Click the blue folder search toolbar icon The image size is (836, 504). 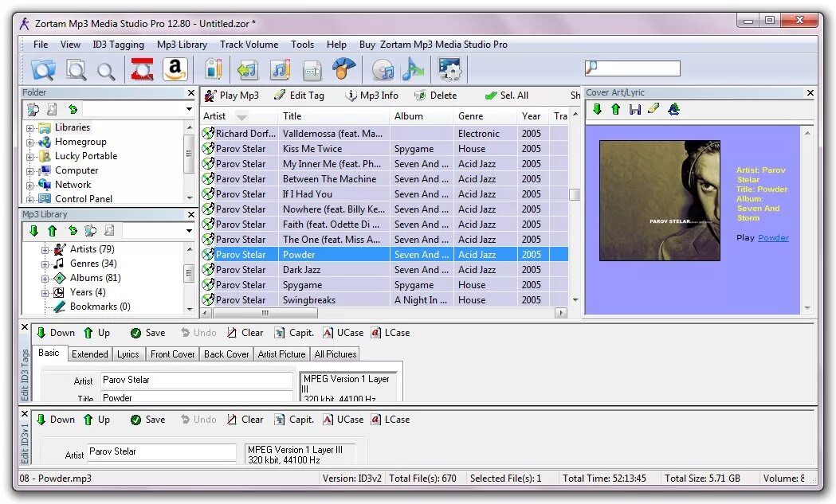pos(43,70)
